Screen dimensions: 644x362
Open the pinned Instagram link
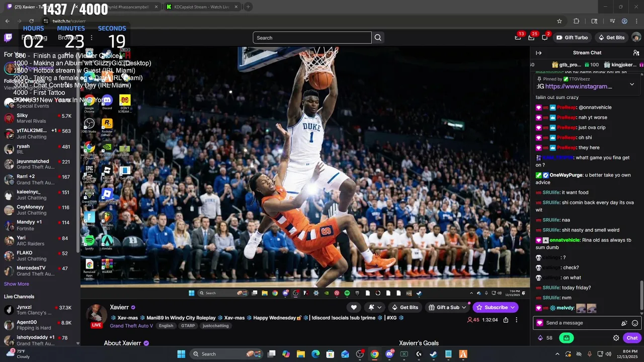[x=579, y=86]
